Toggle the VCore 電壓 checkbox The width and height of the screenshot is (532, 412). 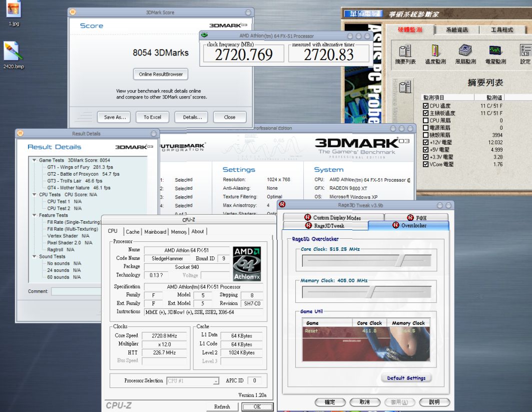[425, 164]
